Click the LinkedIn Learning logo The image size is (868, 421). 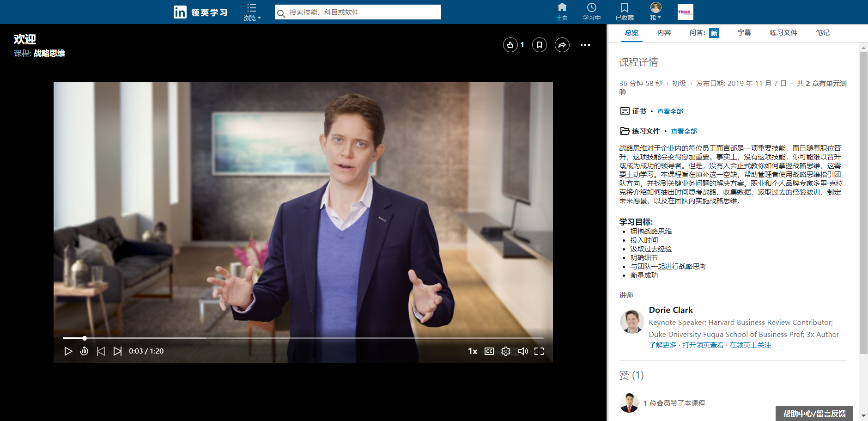coord(200,12)
